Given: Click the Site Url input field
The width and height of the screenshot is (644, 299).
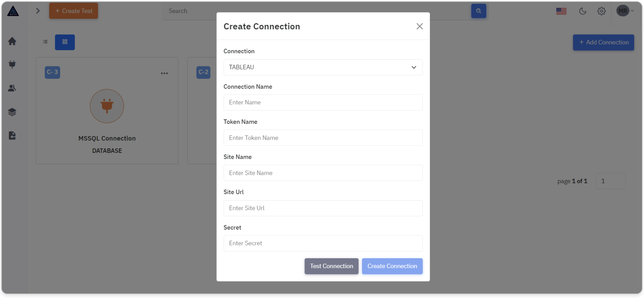Looking at the screenshot, I should point(323,208).
